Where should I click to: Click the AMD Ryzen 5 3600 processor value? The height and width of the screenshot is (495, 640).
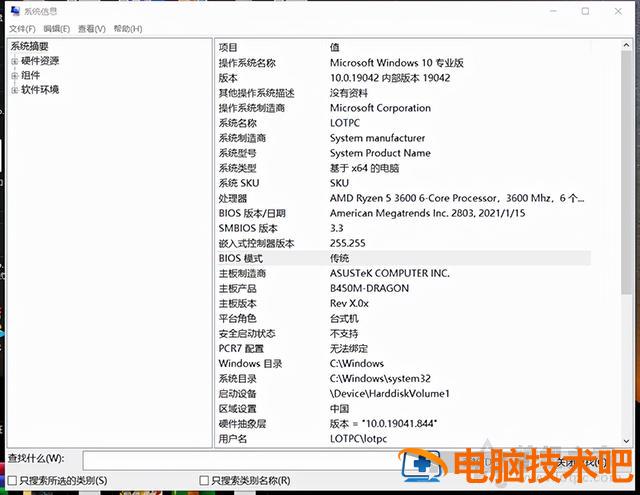pyautogui.click(x=457, y=198)
